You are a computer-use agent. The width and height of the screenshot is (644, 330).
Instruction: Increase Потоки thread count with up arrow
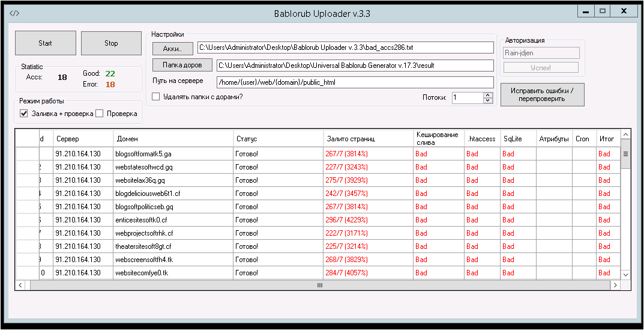tap(487, 95)
